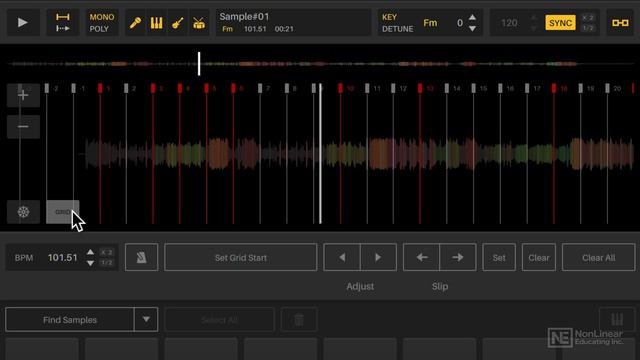Screen dimensions: 640x360
Task: Click the Fm key value
Action: pos(430,23)
